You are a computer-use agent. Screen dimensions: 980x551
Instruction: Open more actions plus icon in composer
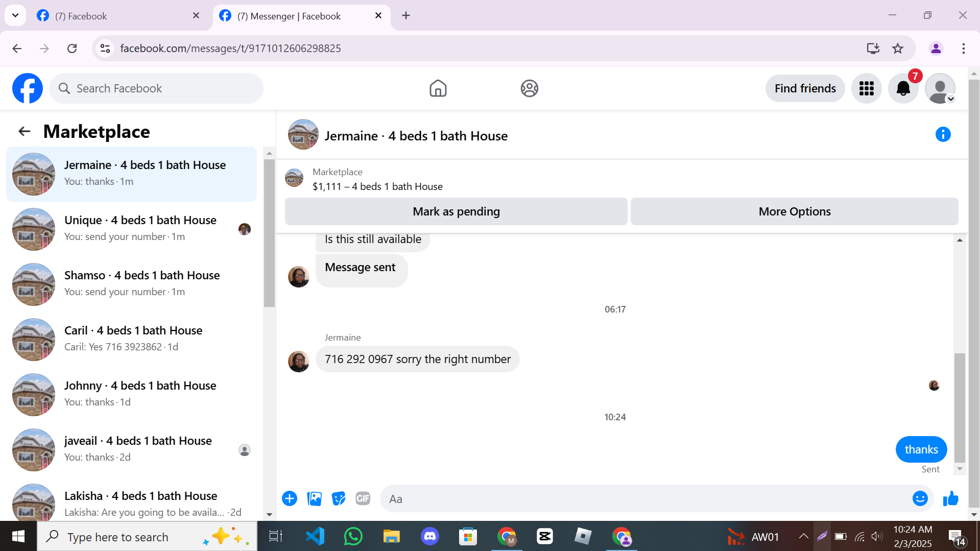(x=290, y=498)
